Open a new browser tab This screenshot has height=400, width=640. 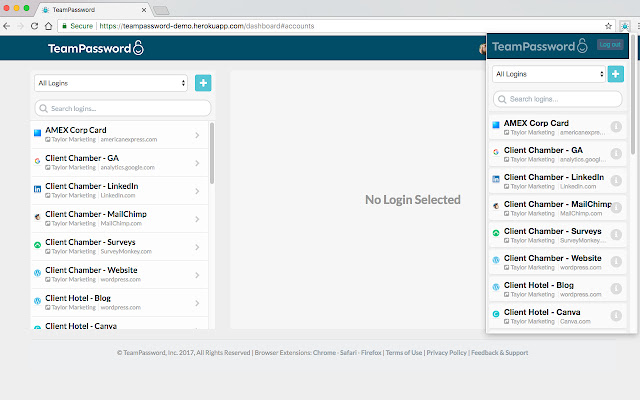click(x=161, y=10)
